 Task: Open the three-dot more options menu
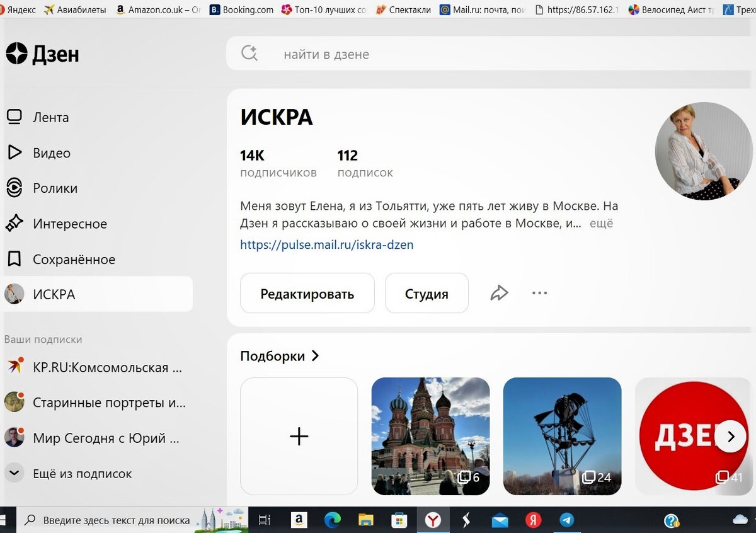click(539, 292)
